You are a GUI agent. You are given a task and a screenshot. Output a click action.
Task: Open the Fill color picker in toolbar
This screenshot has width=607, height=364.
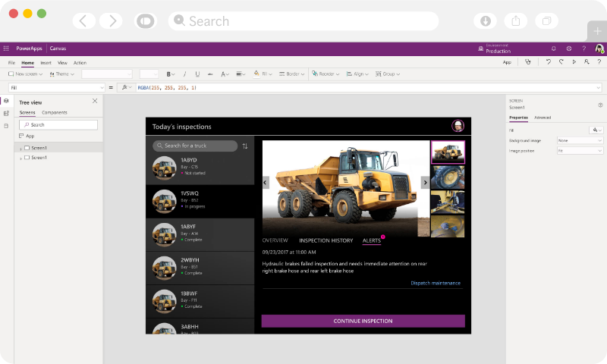pos(263,74)
